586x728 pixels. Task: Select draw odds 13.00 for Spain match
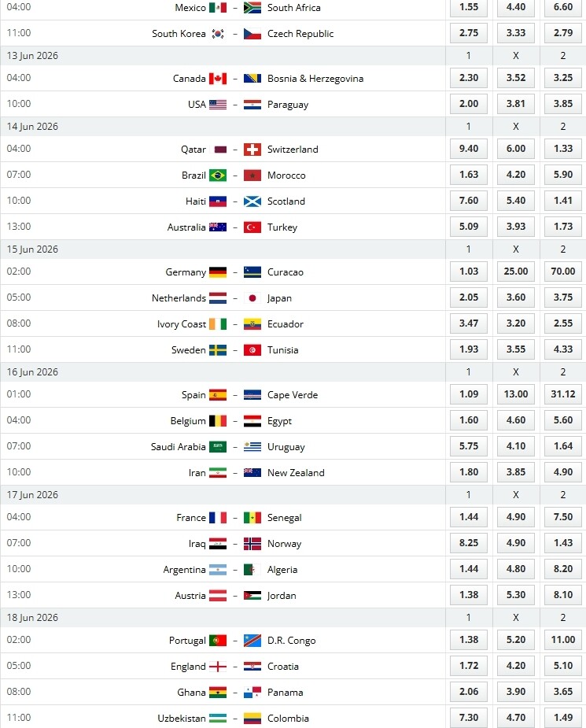click(x=516, y=394)
